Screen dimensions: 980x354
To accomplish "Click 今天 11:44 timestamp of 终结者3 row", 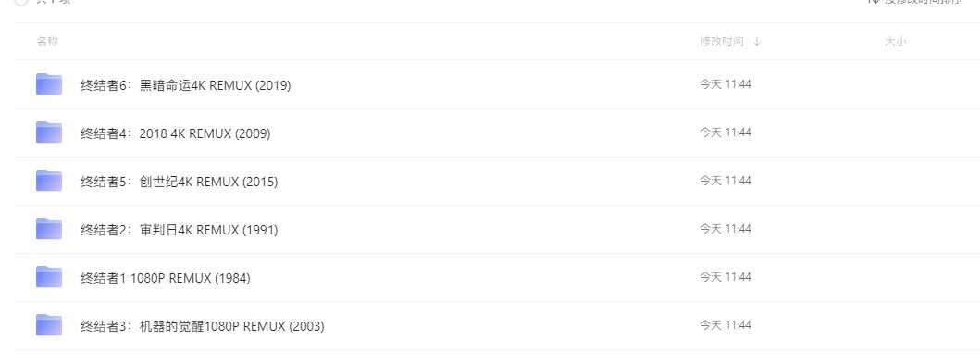I will pyautogui.click(x=725, y=324).
